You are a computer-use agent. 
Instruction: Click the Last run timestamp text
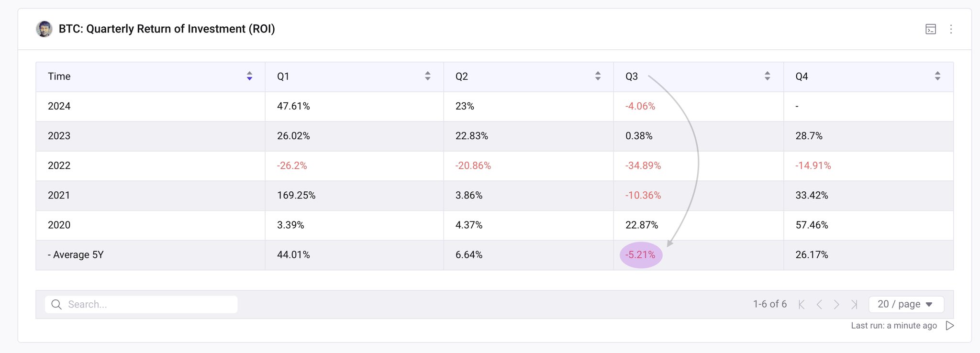[x=893, y=326]
